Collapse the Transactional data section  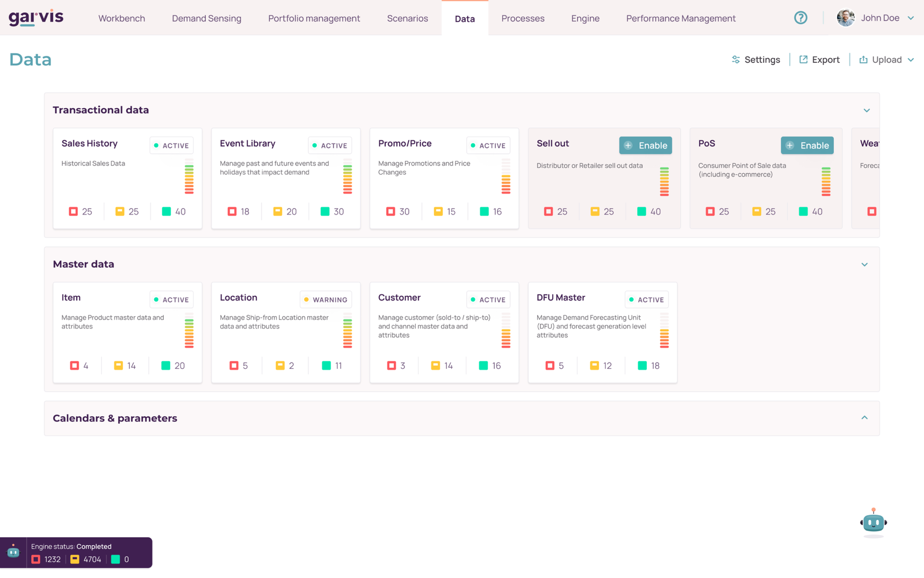click(x=867, y=110)
